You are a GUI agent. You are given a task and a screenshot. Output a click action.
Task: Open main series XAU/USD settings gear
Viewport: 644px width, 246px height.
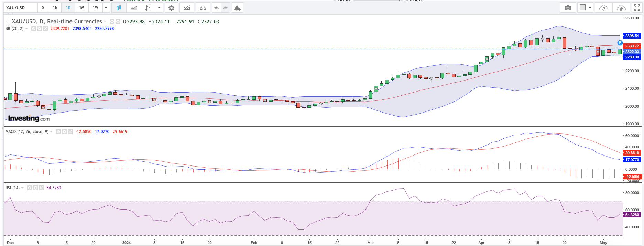click(x=118, y=21)
